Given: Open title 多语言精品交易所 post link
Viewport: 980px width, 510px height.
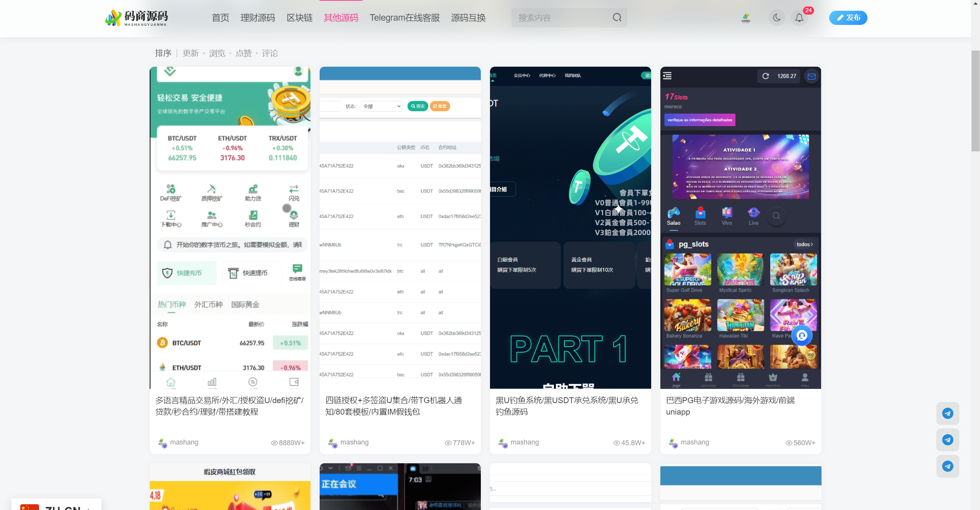Looking at the screenshot, I should [x=229, y=406].
